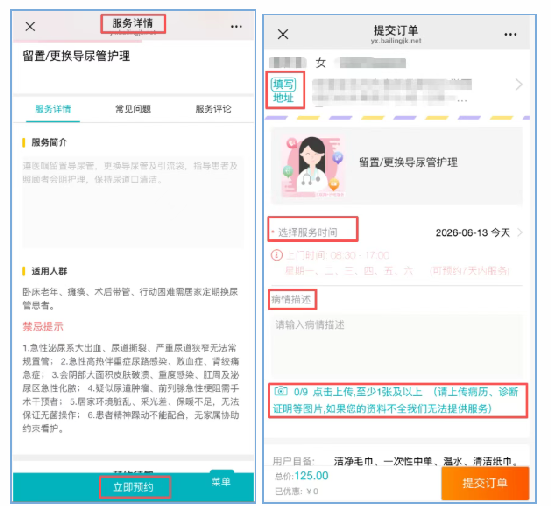Tap the 填写地址 address icon
The width and height of the screenshot is (551, 506).
(x=284, y=90)
